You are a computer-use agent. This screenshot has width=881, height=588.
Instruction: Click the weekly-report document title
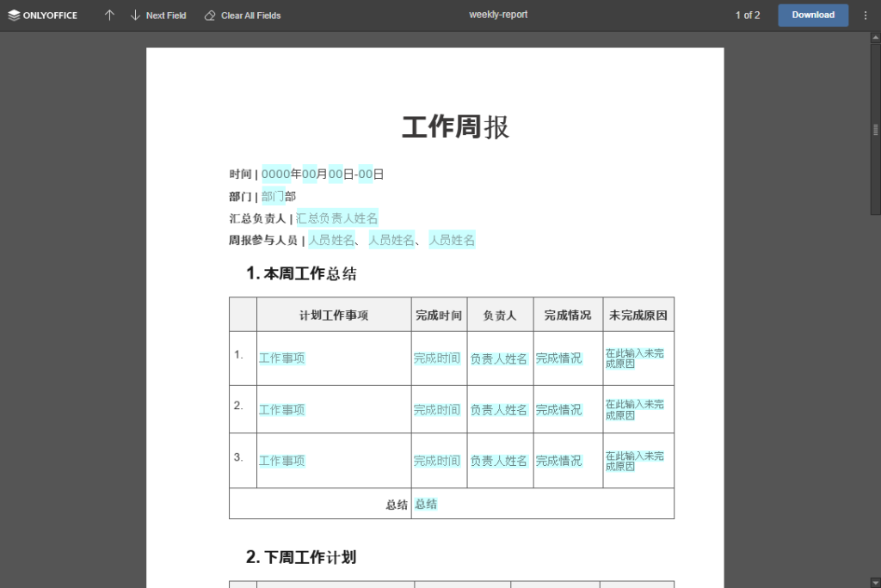[x=498, y=15]
